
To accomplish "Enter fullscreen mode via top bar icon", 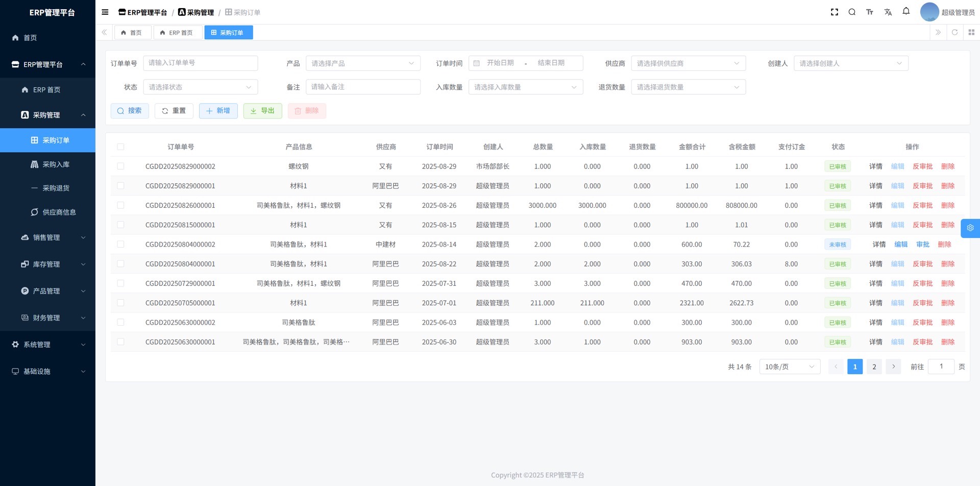I will tap(835, 12).
